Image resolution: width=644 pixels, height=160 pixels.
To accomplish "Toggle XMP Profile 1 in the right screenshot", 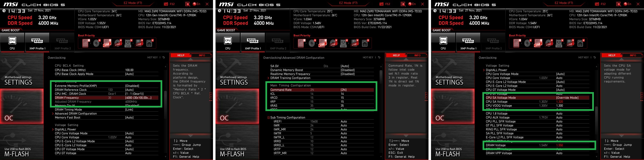I will tap(468, 42).
